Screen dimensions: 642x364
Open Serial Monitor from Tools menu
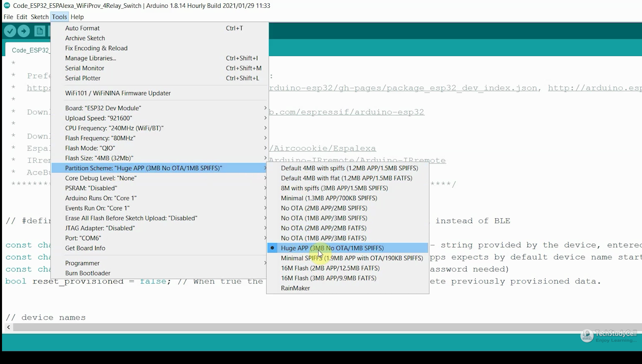click(x=85, y=68)
